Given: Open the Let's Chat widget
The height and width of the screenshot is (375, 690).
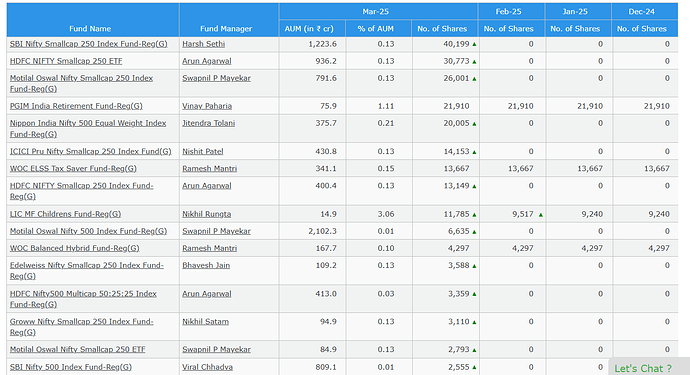Looking at the screenshot, I should click(x=643, y=368).
